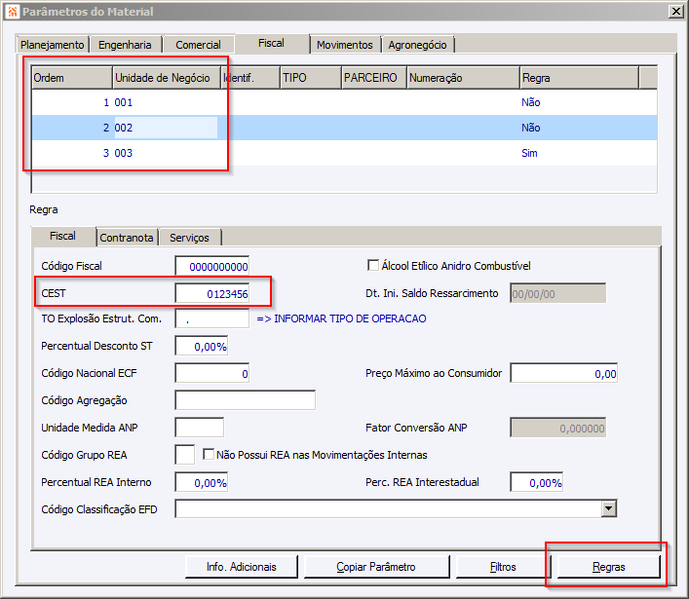Click the CEST input field
The image size is (689, 599).
[x=212, y=293]
